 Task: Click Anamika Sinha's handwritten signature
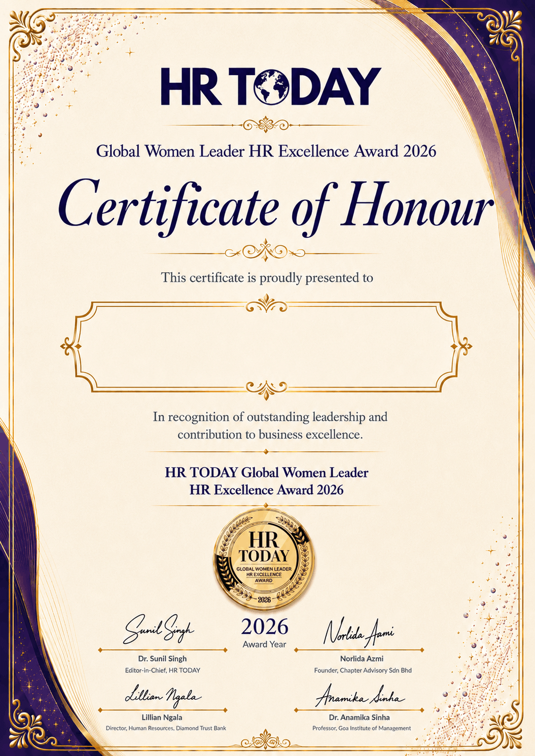click(360, 696)
